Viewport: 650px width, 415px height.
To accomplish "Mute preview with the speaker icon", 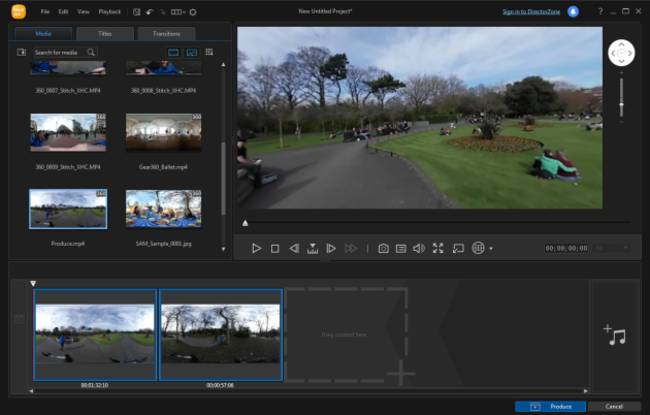I will 419,248.
